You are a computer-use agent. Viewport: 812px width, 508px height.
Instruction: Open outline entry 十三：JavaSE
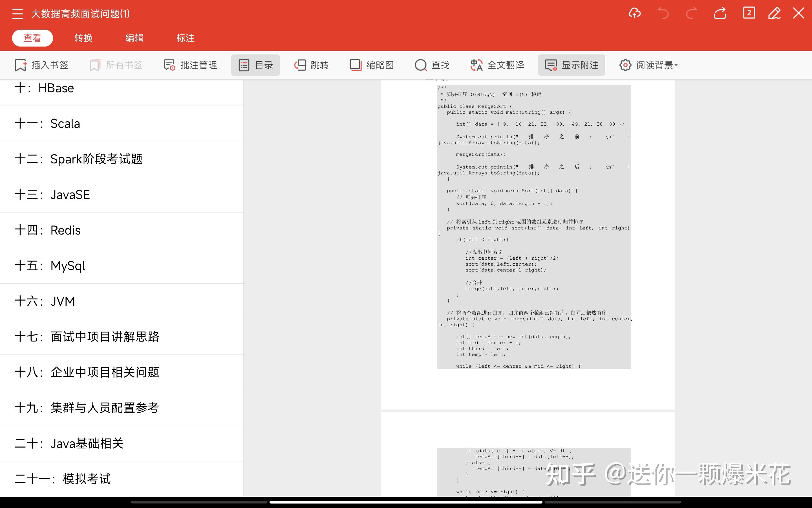tap(122, 195)
